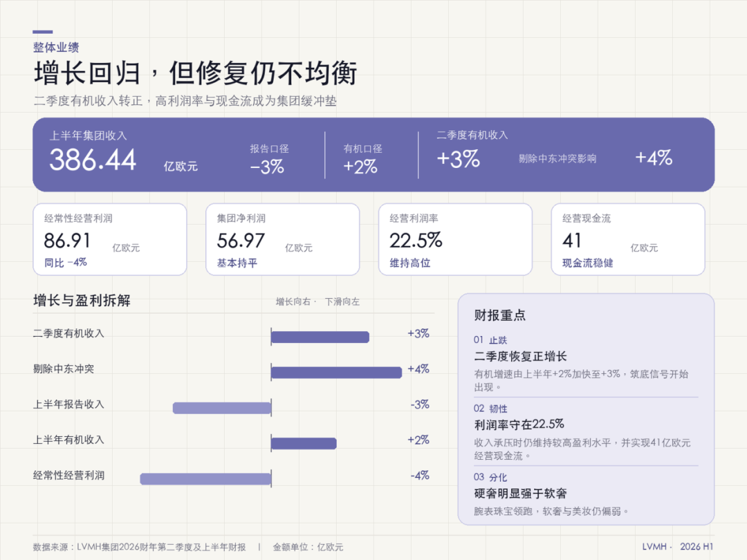Click the 上半年有机收入 bar in chart
747x560 pixels.
point(304,443)
